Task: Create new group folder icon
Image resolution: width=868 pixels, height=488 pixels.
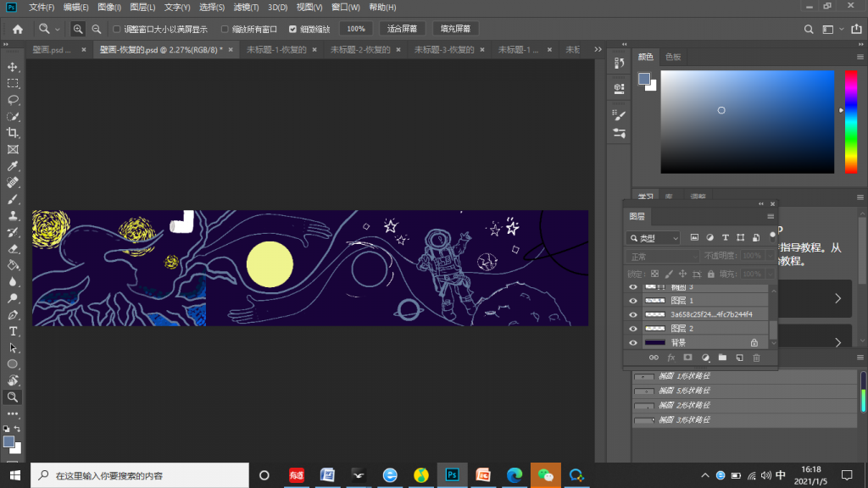Action: click(x=722, y=358)
